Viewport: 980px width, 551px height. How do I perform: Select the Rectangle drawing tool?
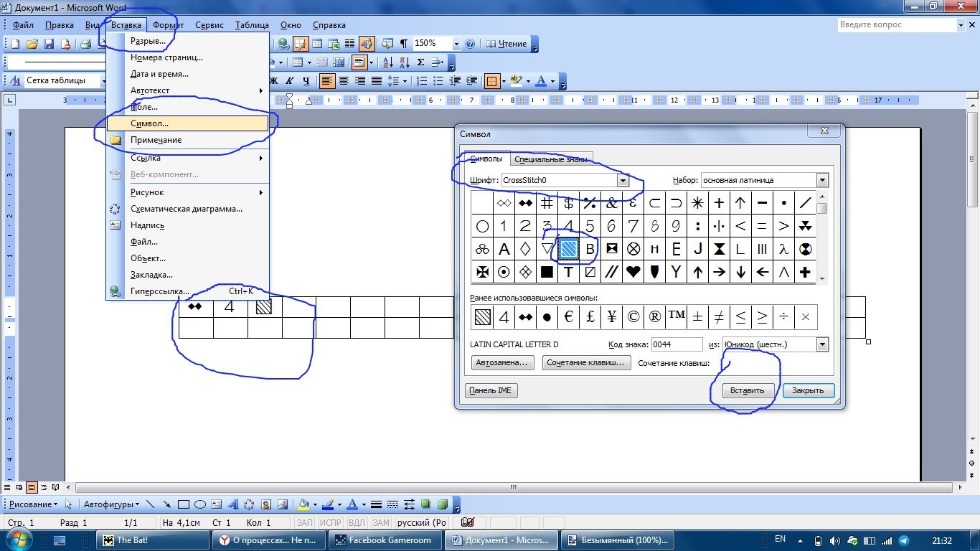[x=184, y=504]
